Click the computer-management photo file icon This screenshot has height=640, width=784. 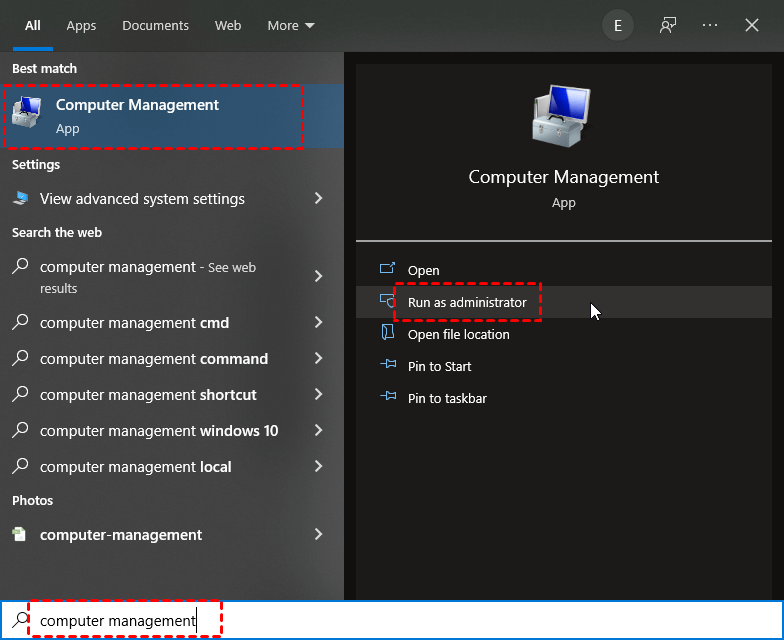(19, 534)
